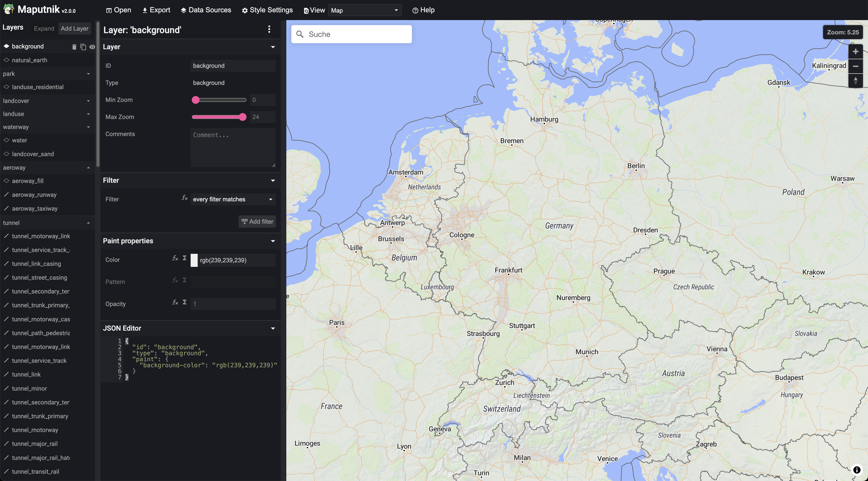
Task: Focus the layer ID input field
Action: coord(233,66)
